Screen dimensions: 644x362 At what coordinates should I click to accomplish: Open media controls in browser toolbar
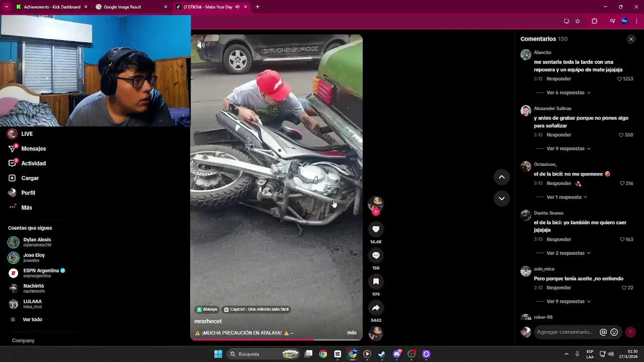click(612, 21)
